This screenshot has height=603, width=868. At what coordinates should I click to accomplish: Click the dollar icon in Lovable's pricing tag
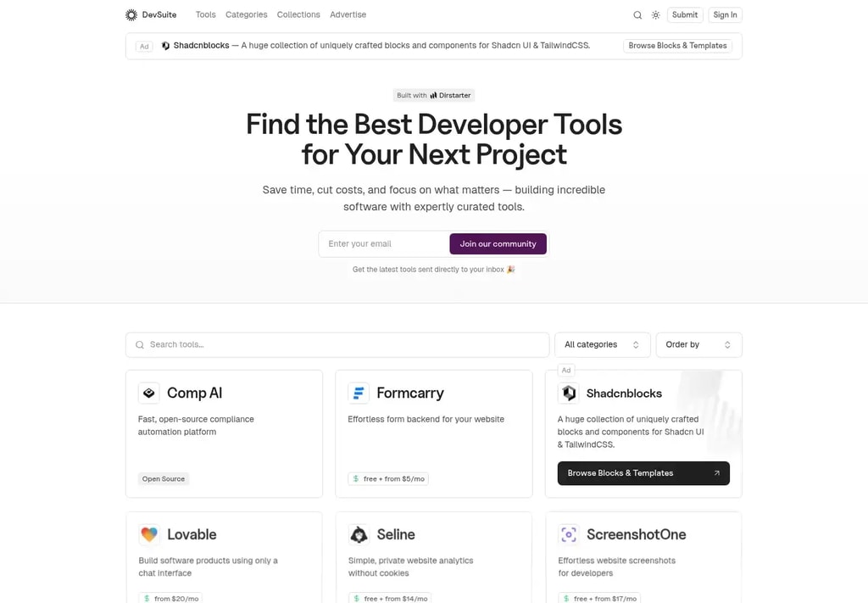tap(147, 598)
